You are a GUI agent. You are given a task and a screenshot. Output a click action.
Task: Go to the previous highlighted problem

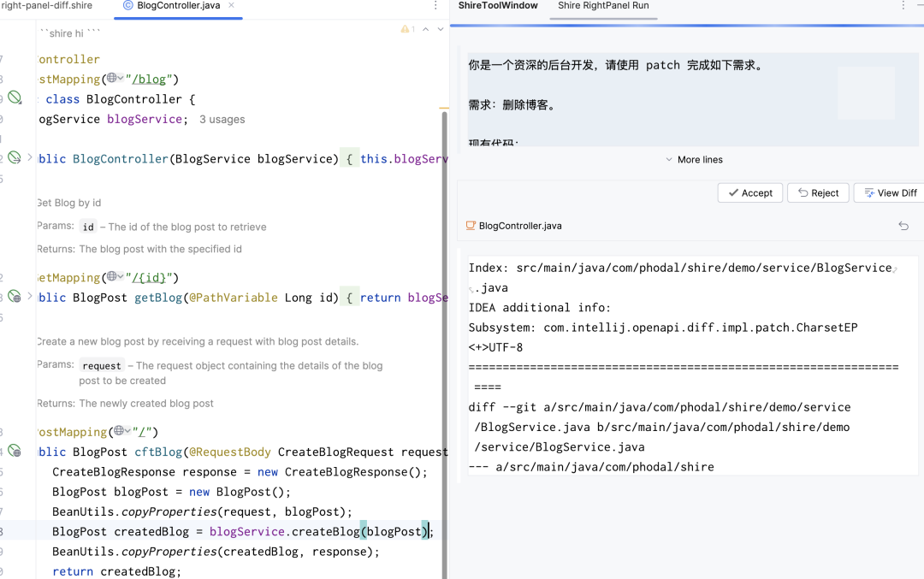pyautogui.click(x=425, y=29)
